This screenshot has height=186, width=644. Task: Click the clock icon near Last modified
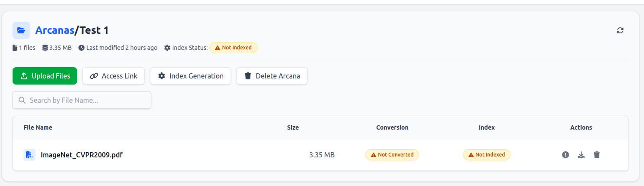click(x=81, y=48)
